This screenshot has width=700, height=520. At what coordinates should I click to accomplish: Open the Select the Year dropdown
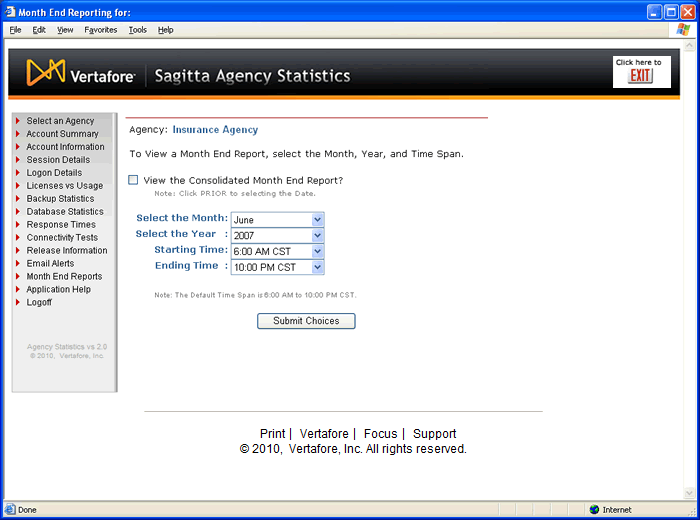(x=317, y=235)
